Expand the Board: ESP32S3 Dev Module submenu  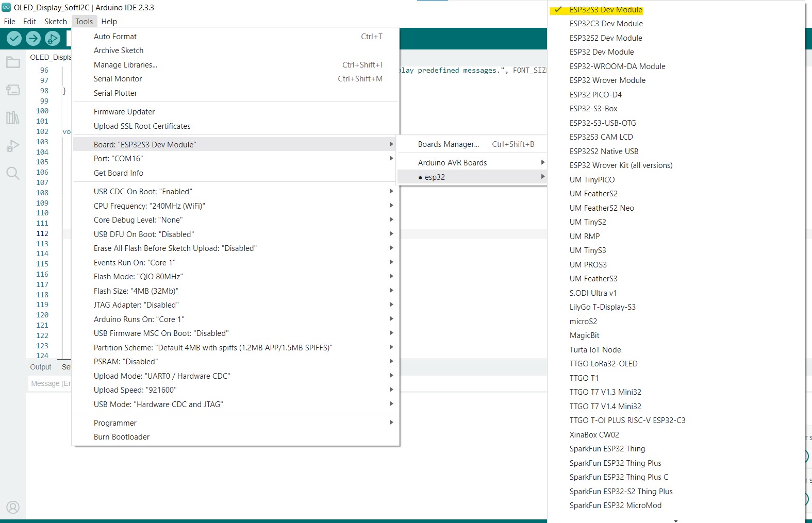click(x=235, y=145)
